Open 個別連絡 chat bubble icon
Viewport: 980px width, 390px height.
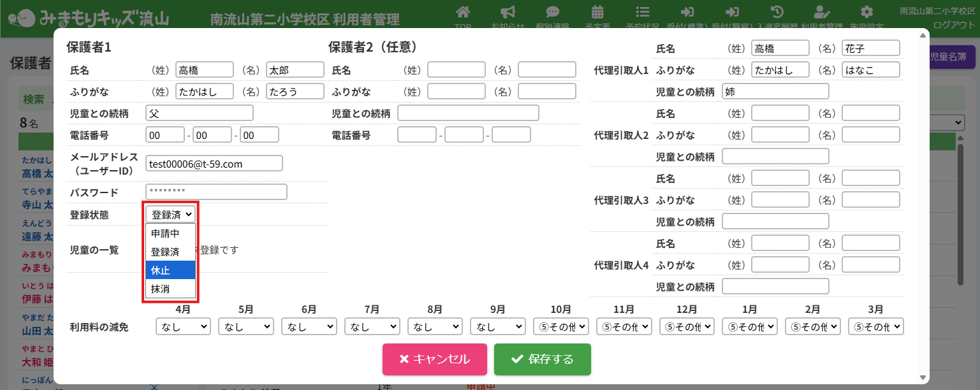pos(553,13)
